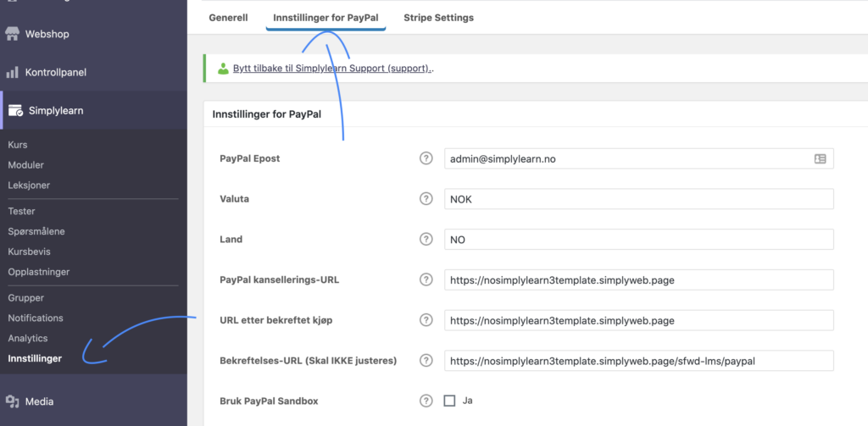Click the Media sidebar menu item
The height and width of the screenshot is (426, 868).
click(39, 401)
